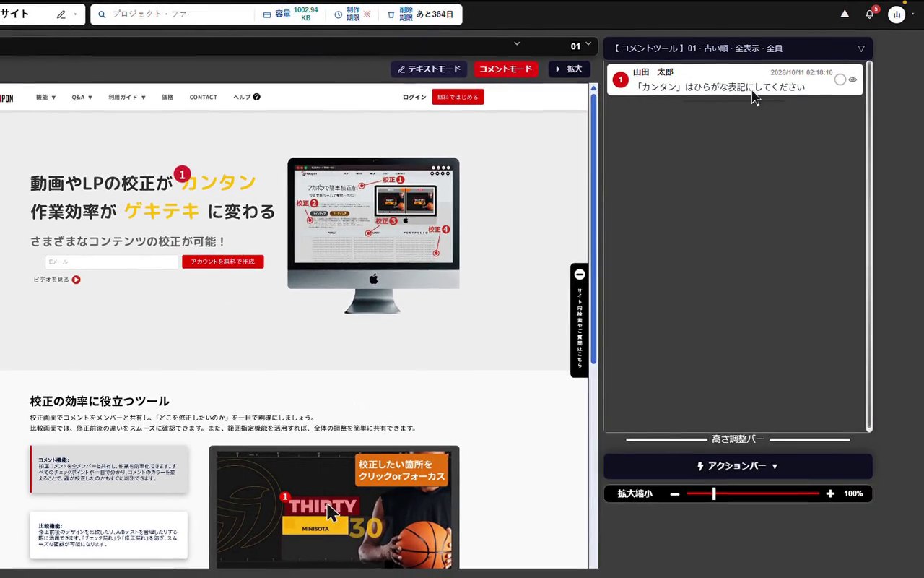
Task: Click the red number 1 comment pin beside カンタン
Action: (x=183, y=174)
